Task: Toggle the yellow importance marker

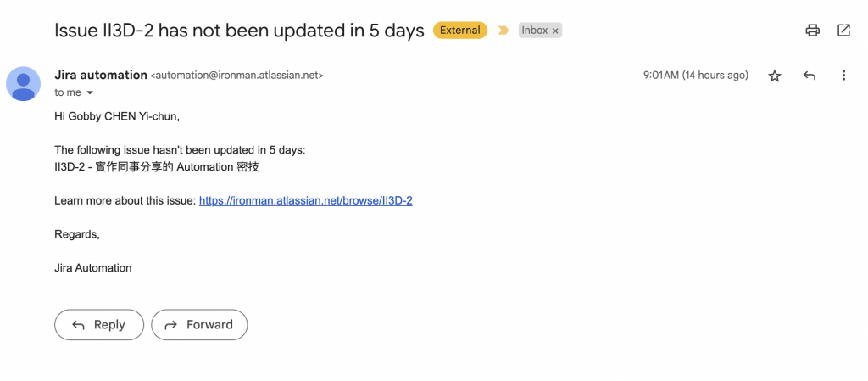Action: [503, 31]
